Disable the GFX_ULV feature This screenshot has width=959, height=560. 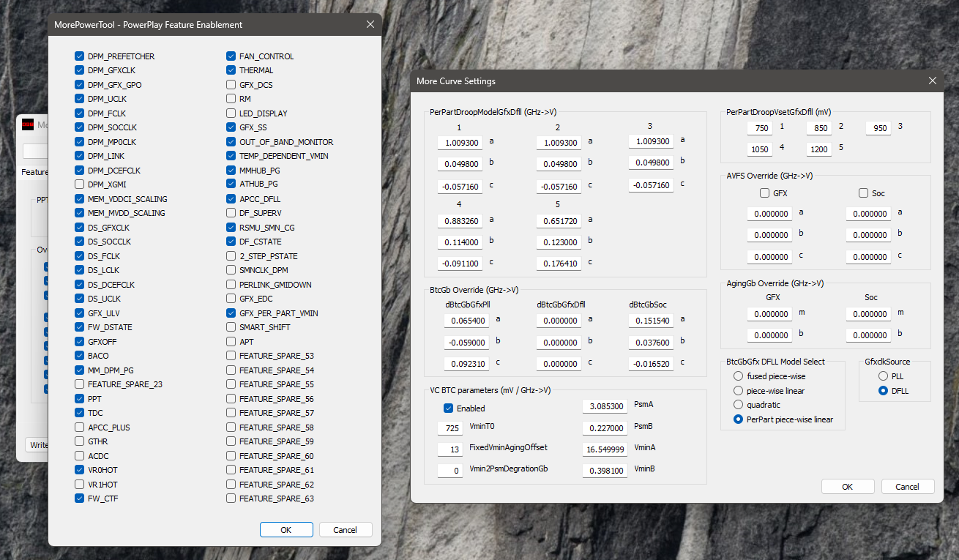79,313
